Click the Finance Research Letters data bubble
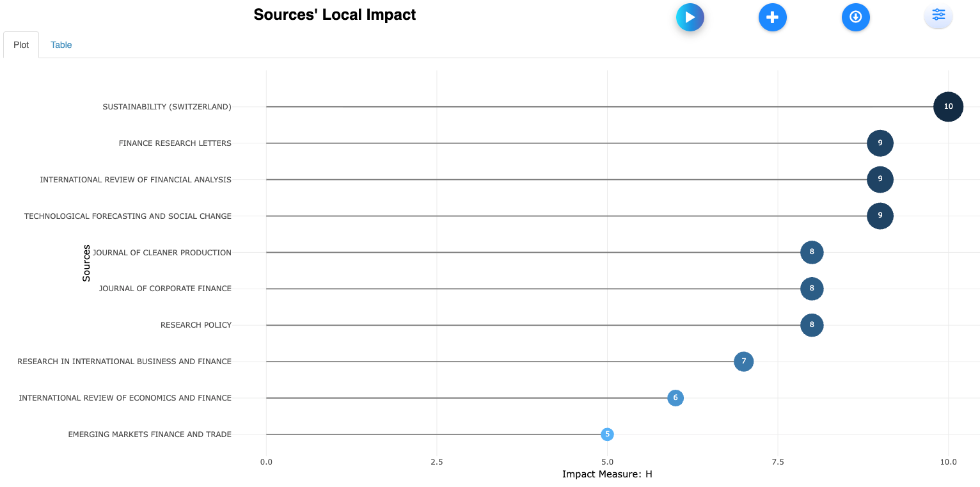 (880, 143)
